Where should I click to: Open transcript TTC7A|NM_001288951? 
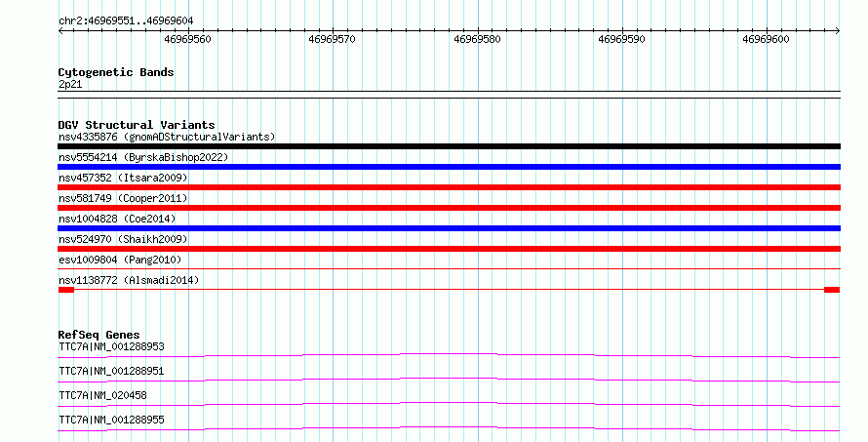pyautogui.click(x=111, y=372)
